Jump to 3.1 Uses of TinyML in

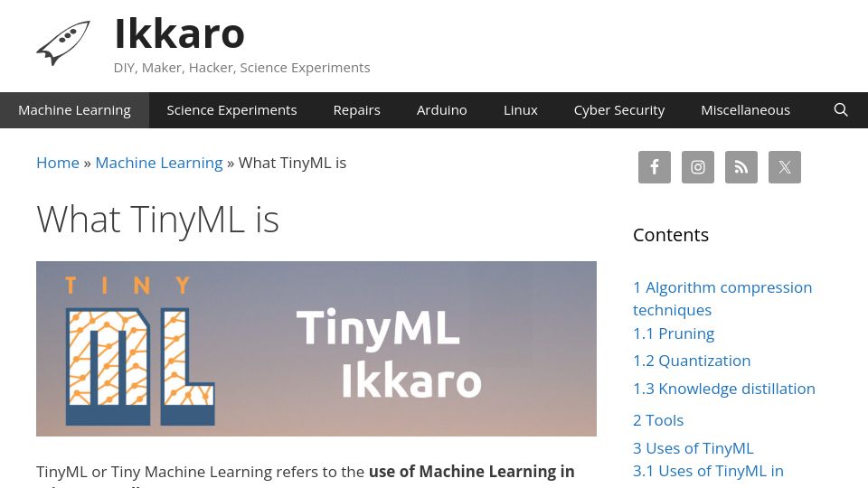708,471
